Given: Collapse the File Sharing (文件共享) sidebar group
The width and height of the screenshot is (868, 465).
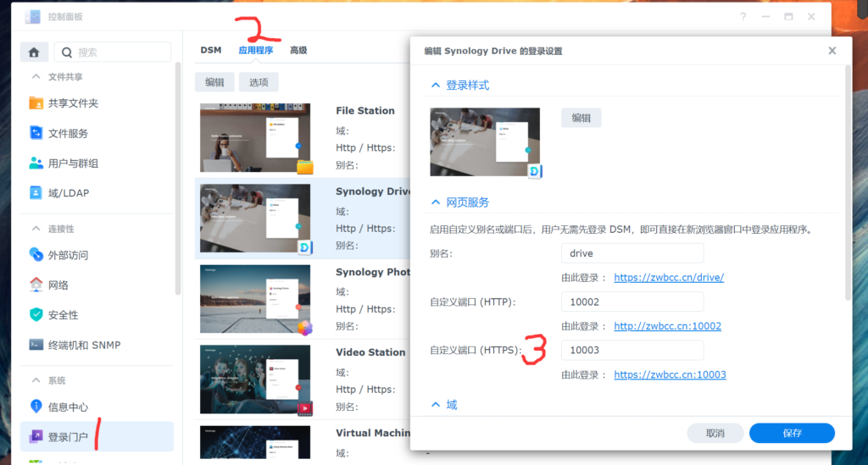Looking at the screenshot, I should [36, 77].
